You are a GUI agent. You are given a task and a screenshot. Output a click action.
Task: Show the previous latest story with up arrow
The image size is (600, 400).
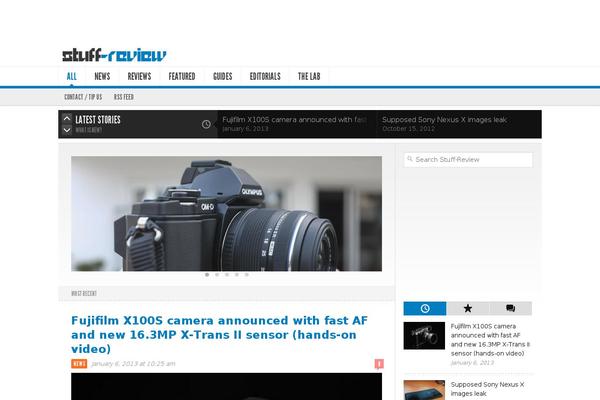pos(67,118)
